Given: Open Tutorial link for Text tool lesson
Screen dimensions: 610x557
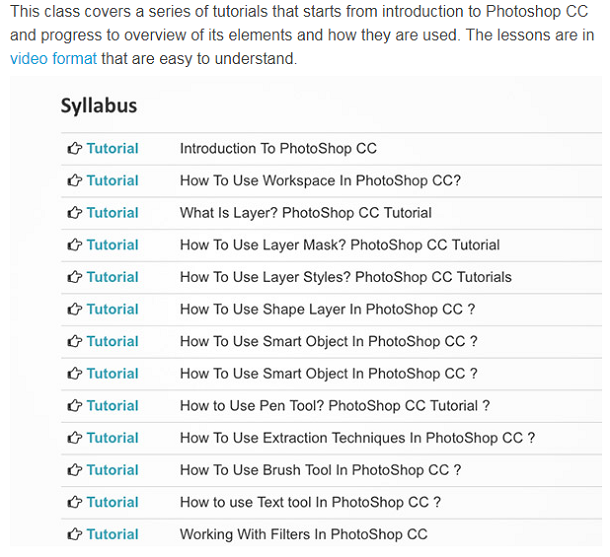Looking at the screenshot, I should 112,502.
